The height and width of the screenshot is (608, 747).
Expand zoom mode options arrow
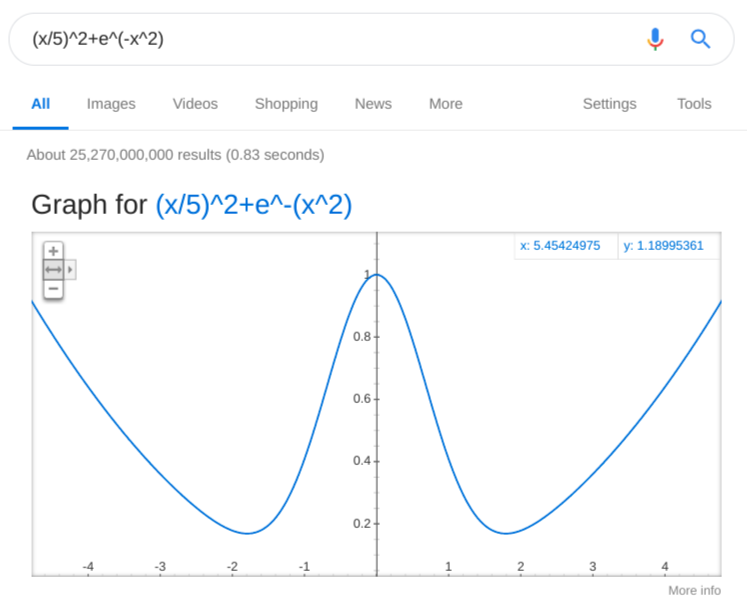pyautogui.click(x=71, y=270)
